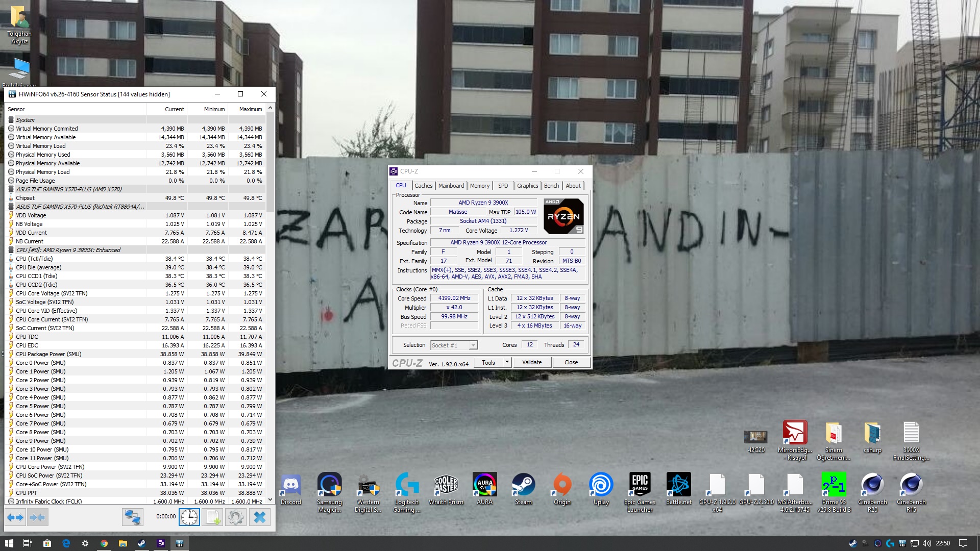Switch to the Memory tab in CPU-Z
The height and width of the screenshot is (551, 980).
click(x=479, y=186)
